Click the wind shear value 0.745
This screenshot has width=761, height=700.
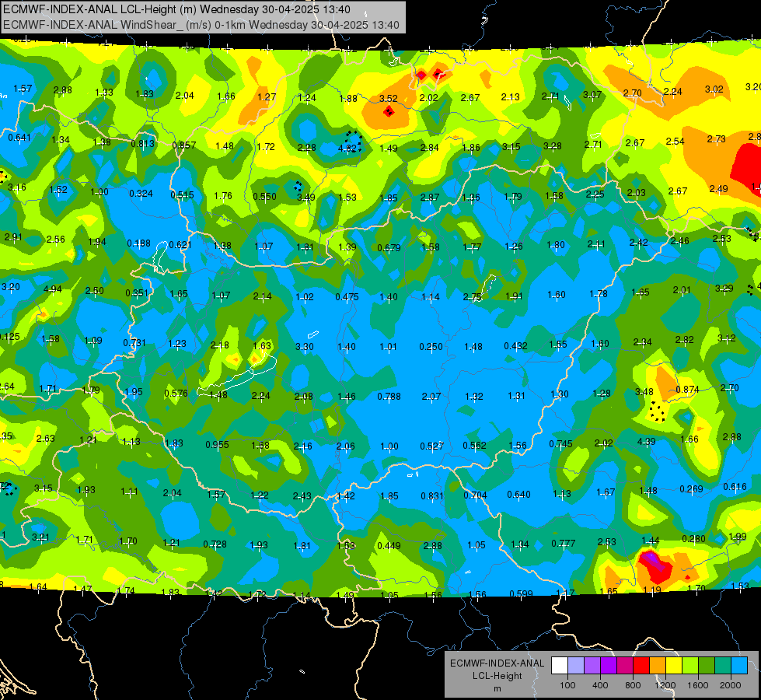point(560,444)
